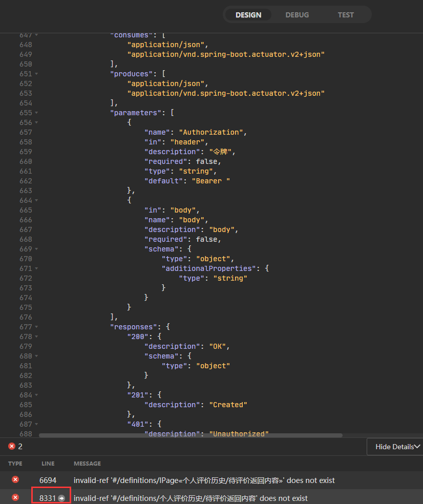Viewport: 423px width, 504px height.
Task: Click the "Authorization" value on line 657
Action: [x=211, y=133]
